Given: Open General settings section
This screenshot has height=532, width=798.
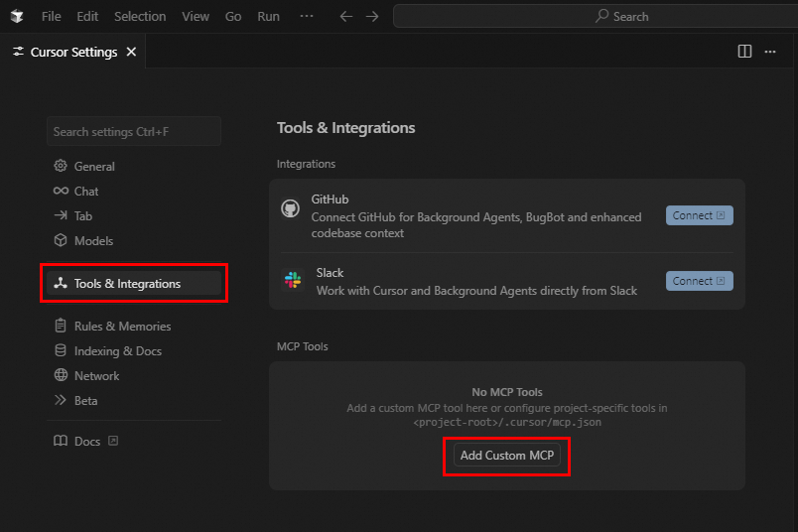Looking at the screenshot, I should (x=94, y=167).
